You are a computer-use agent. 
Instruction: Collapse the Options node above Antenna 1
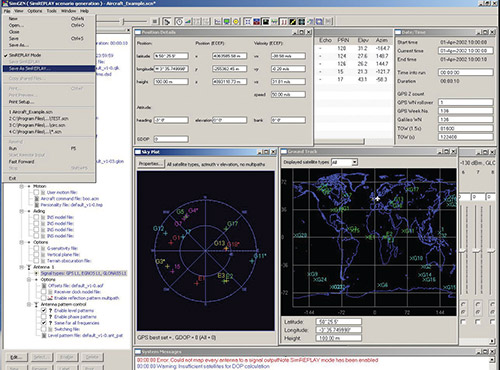click(x=21, y=242)
